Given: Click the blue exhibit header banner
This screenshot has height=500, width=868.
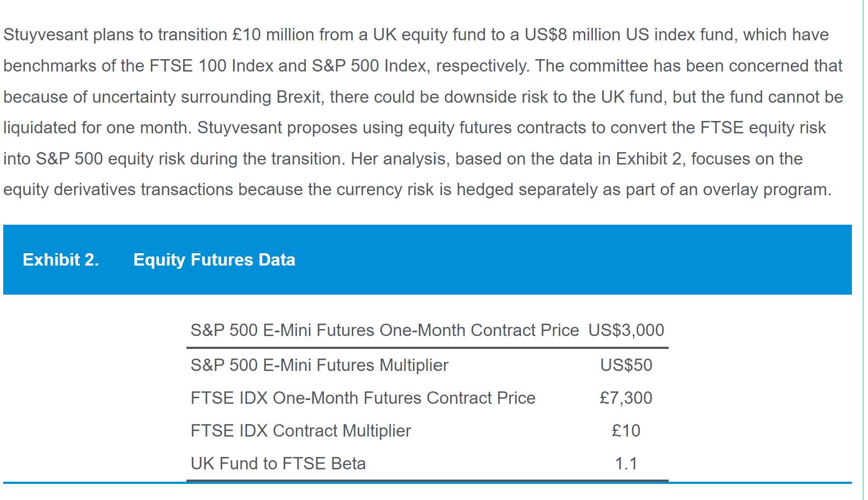Looking at the screenshot, I should point(537,260).
